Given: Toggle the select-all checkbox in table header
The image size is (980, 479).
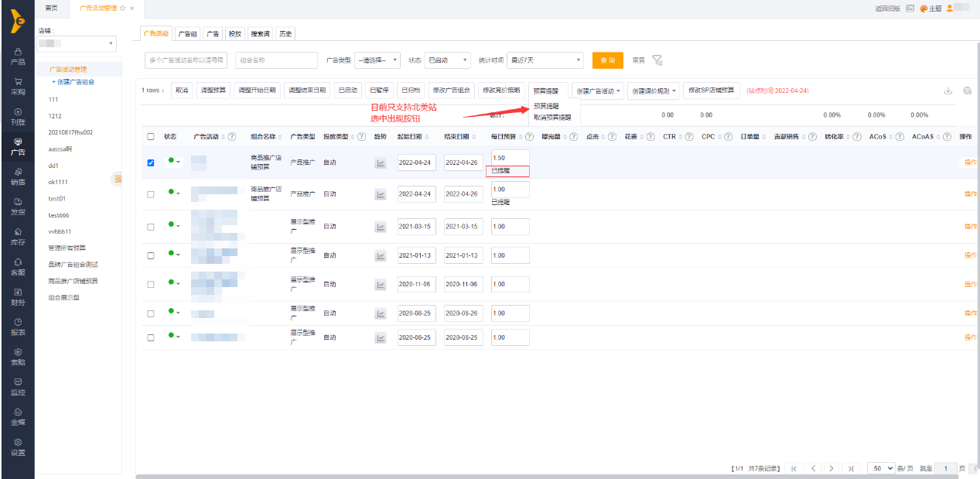Looking at the screenshot, I should click(151, 137).
